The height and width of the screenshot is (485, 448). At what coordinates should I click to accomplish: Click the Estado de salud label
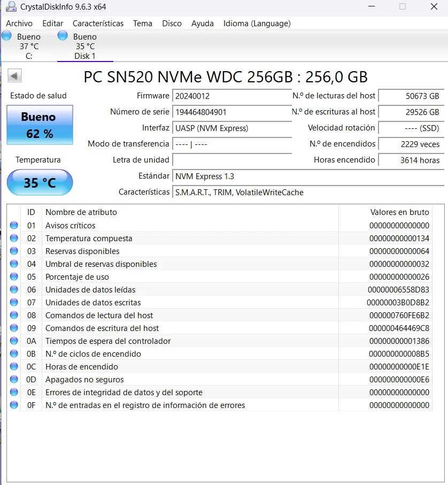pos(38,96)
